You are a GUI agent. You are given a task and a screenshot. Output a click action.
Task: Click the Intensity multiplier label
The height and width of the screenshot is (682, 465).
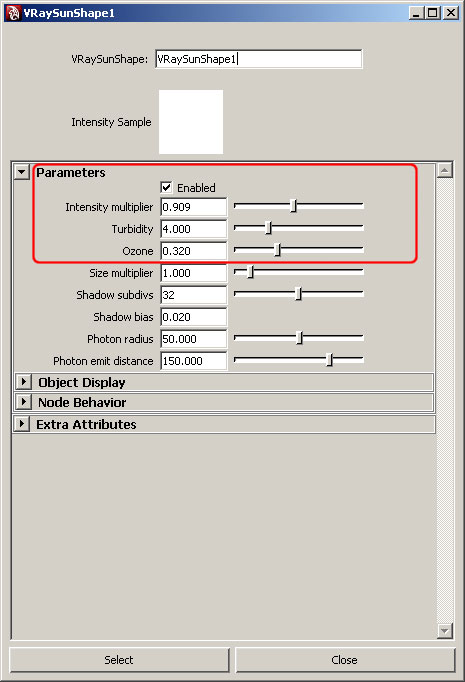click(x=109, y=207)
